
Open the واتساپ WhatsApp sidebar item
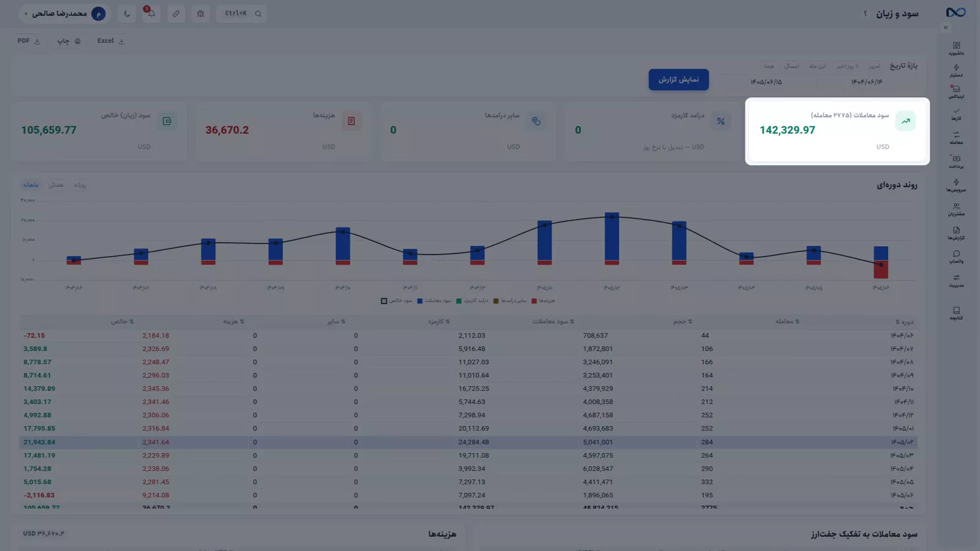click(x=956, y=257)
